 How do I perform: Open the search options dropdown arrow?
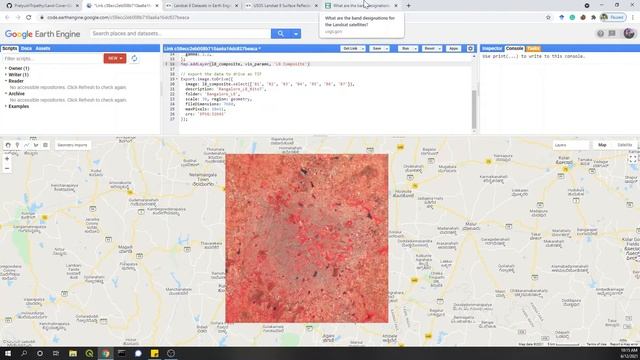pyautogui.click(x=296, y=33)
